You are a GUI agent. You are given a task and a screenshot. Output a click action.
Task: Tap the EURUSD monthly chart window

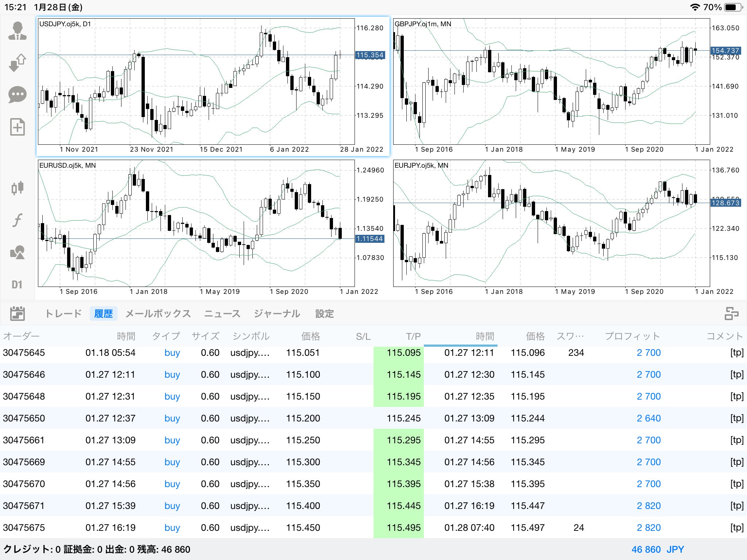(196, 223)
